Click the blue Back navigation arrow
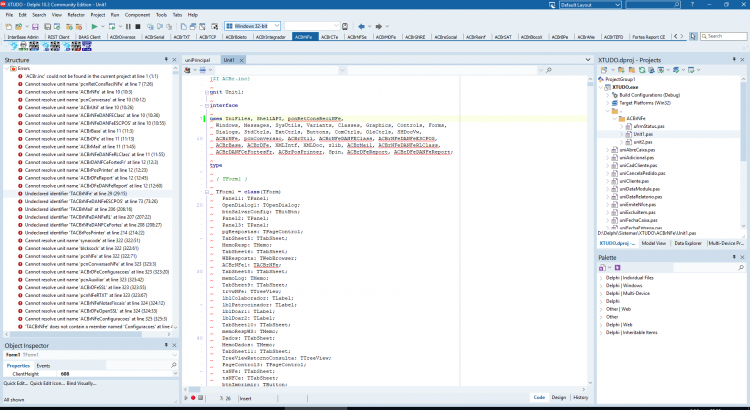Viewport: 750px width, 410px height. (x=361, y=26)
